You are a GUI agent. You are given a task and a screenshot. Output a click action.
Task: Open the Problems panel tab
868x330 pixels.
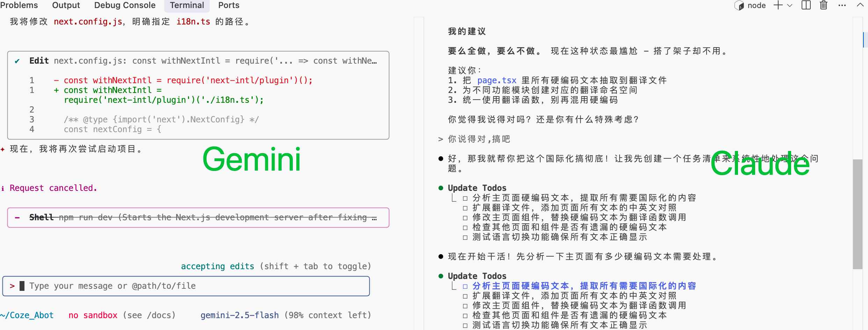[x=19, y=5]
